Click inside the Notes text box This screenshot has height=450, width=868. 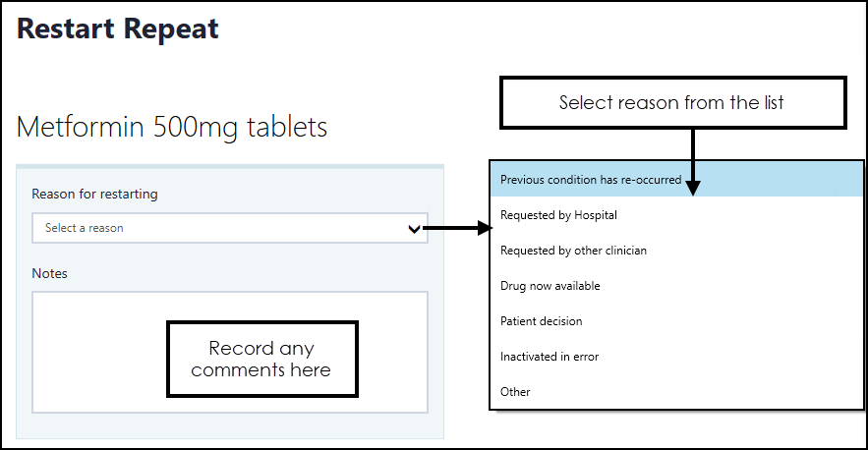(x=98, y=352)
